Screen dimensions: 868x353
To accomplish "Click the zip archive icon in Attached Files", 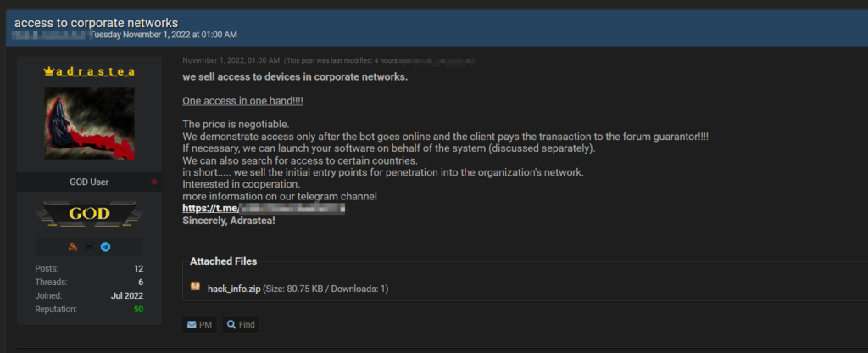I will pos(196,289).
